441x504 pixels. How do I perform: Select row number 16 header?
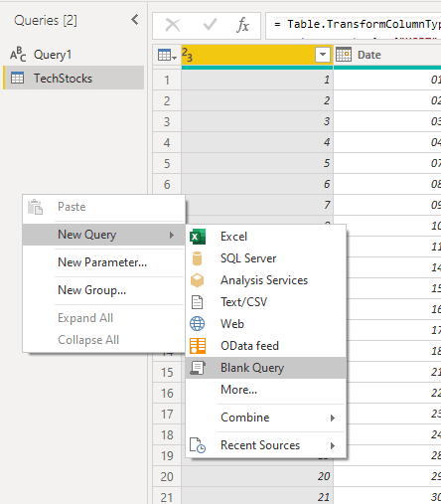pyautogui.click(x=167, y=394)
